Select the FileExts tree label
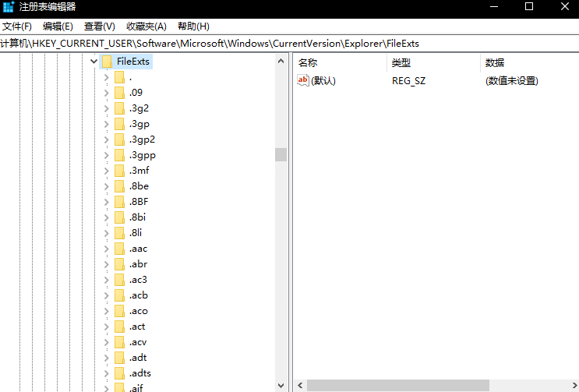Screen dimensions: 579x392 (133, 62)
